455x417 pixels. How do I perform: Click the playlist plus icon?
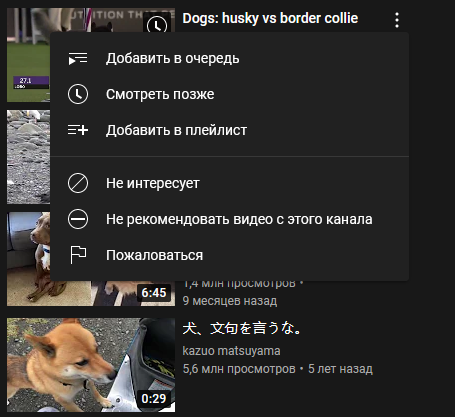click(x=78, y=130)
